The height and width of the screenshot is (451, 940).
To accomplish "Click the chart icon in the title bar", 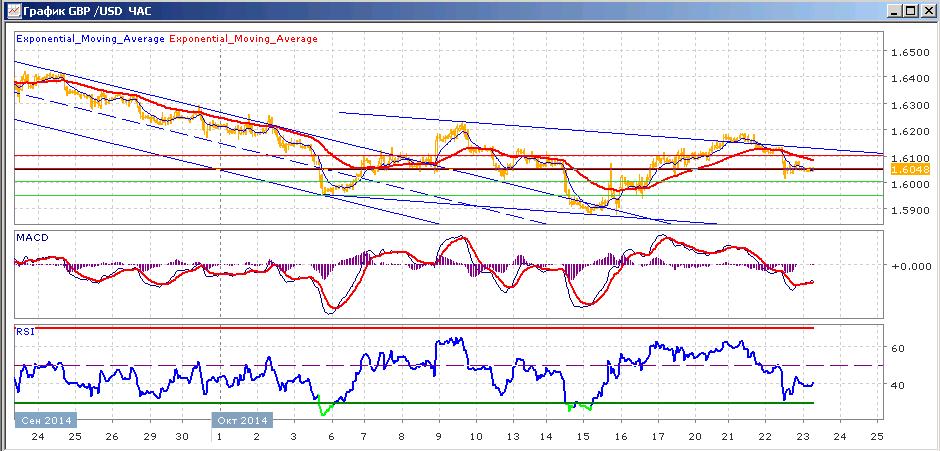I will [x=13, y=11].
